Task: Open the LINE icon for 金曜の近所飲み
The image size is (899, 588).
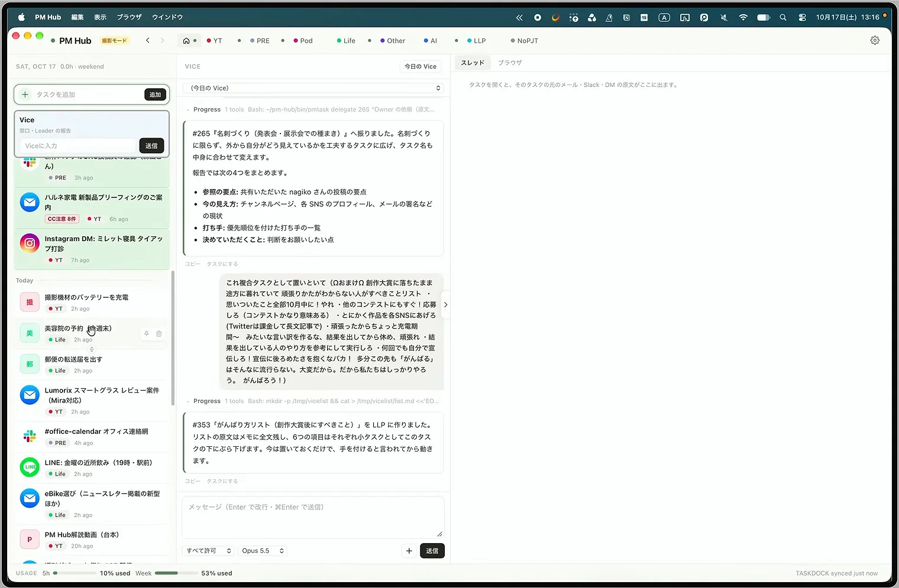Action: pyautogui.click(x=30, y=467)
